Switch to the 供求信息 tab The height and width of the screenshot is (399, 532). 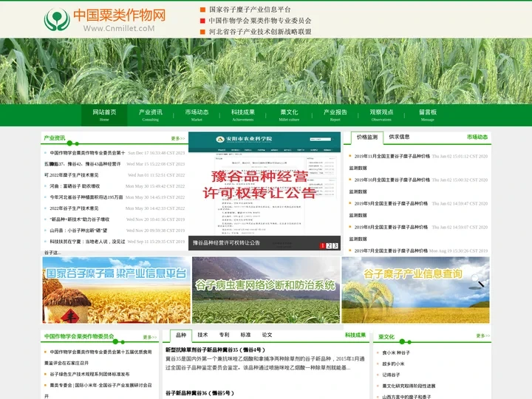(399, 137)
